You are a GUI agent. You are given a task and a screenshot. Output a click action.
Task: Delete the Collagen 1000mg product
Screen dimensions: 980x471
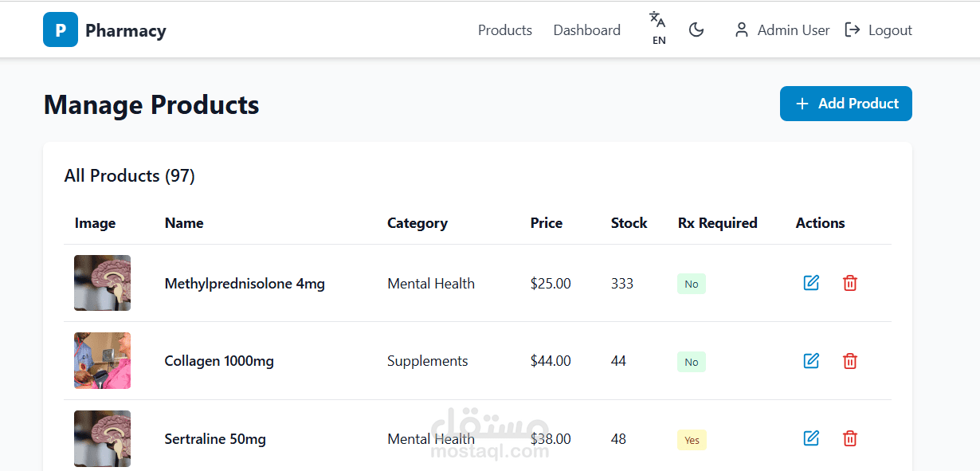tap(850, 361)
